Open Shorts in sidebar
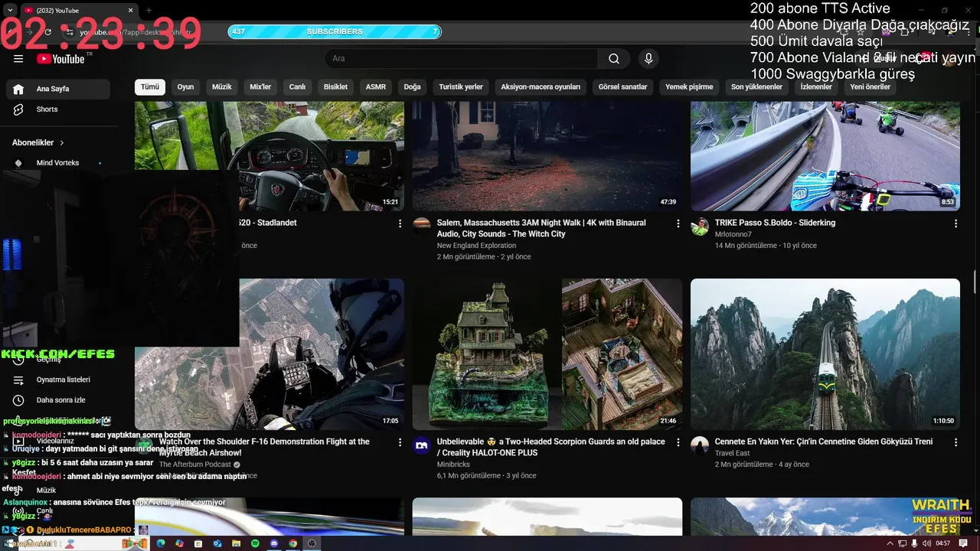The height and width of the screenshot is (551, 980). pos(58,109)
